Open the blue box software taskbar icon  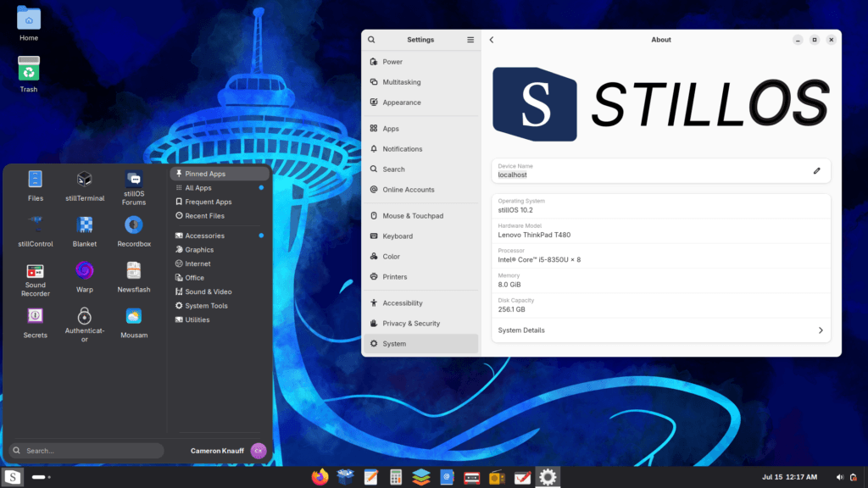coord(345,477)
